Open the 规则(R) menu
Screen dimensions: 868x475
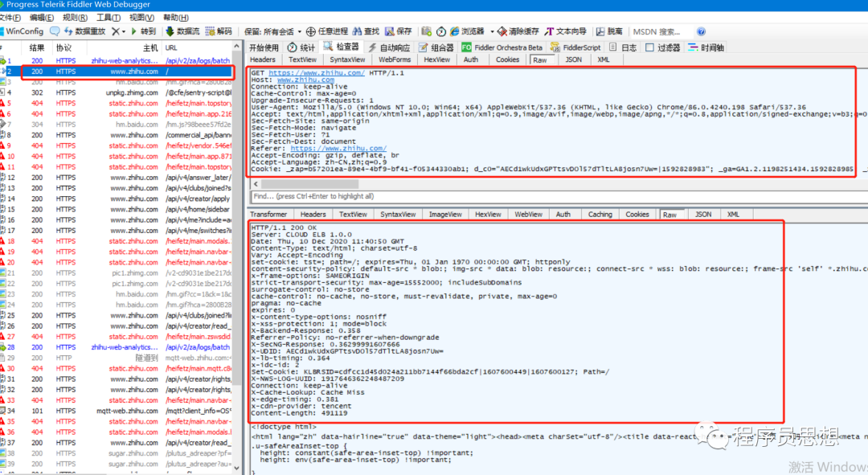(x=76, y=18)
